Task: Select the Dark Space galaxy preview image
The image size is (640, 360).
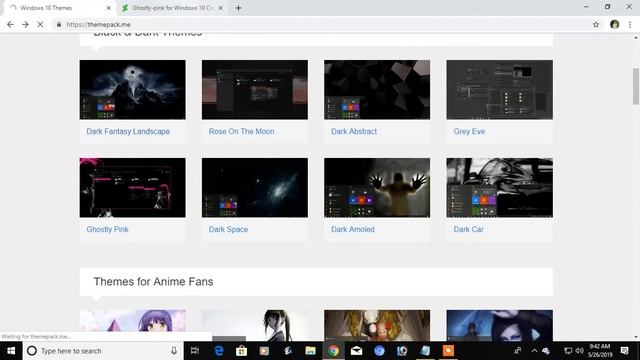Action: [255, 188]
